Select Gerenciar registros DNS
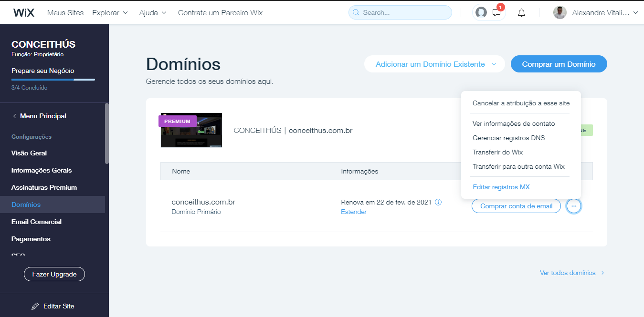 pyautogui.click(x=508, y=138)
